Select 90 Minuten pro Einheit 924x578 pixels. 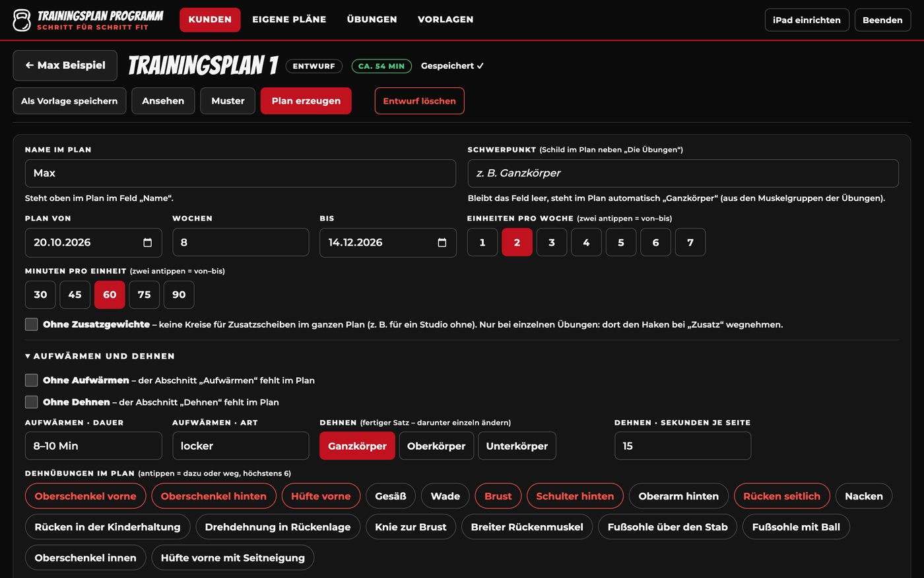179,295
